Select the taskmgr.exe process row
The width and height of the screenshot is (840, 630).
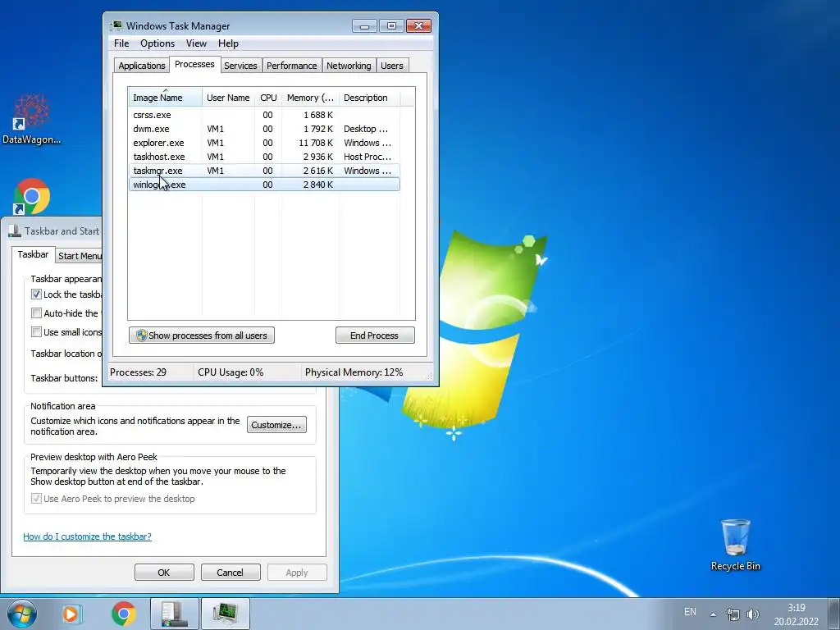(x=264, y=171)
